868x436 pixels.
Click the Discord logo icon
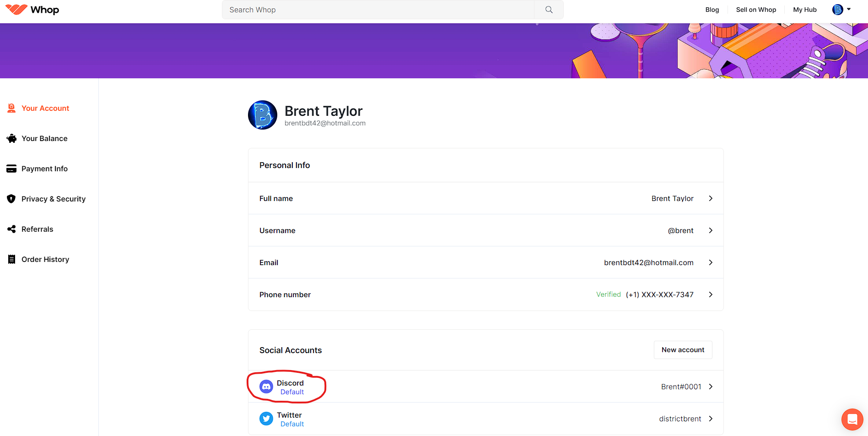click(266, 387)
